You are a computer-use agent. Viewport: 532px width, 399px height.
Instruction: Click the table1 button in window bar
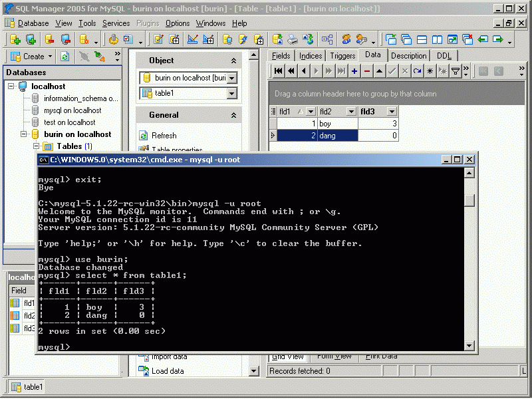[x=27, y=387]
